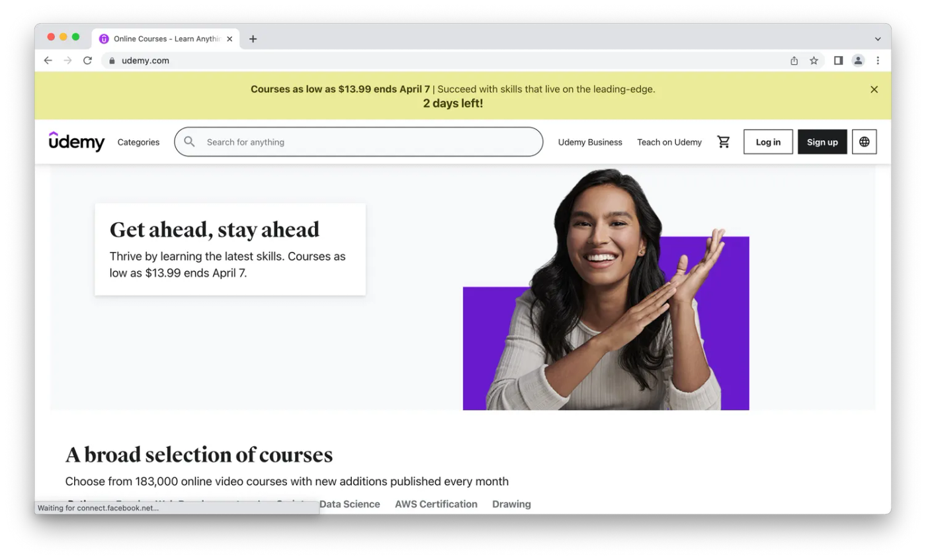
Task: Open the browser profile avatar
Action: [x=858, y=60]
